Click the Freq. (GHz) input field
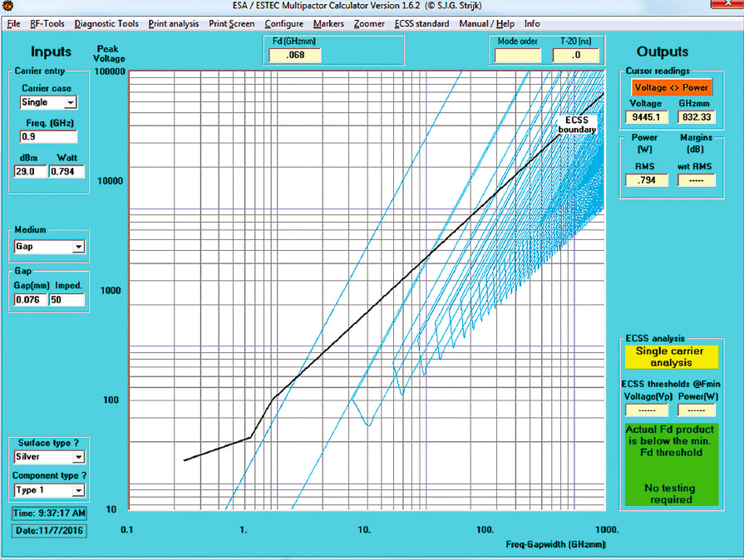The height and width of the screenshot is (560, 744). (x=48, y=136)
